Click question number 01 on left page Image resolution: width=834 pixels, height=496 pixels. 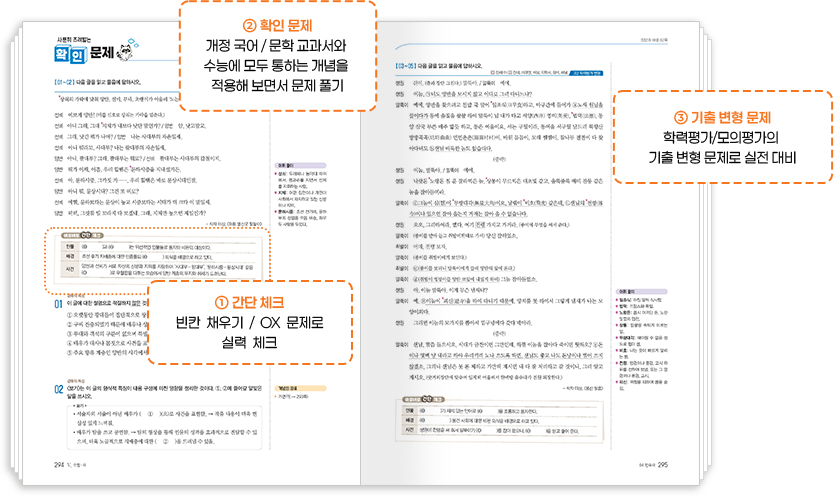[59, 304]
